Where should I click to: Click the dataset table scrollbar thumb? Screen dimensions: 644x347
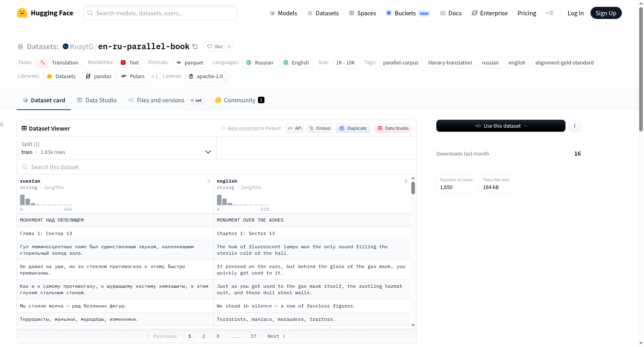coord(413,188)
